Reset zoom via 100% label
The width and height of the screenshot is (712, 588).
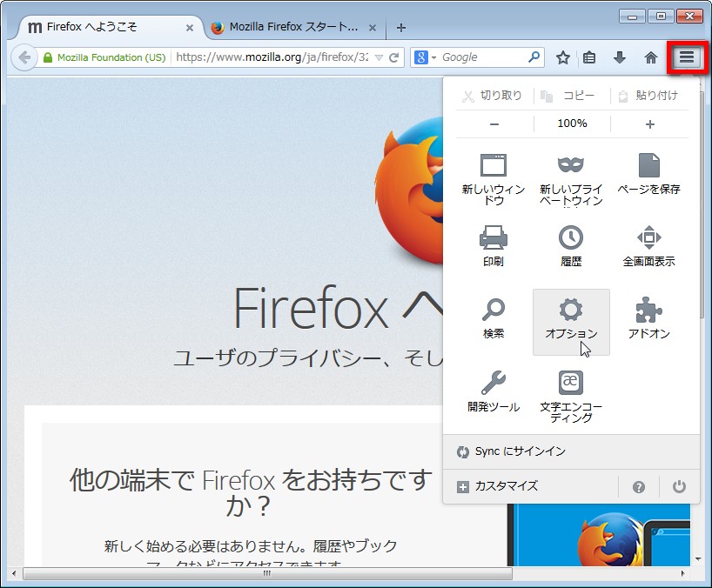tap(572, 124)
